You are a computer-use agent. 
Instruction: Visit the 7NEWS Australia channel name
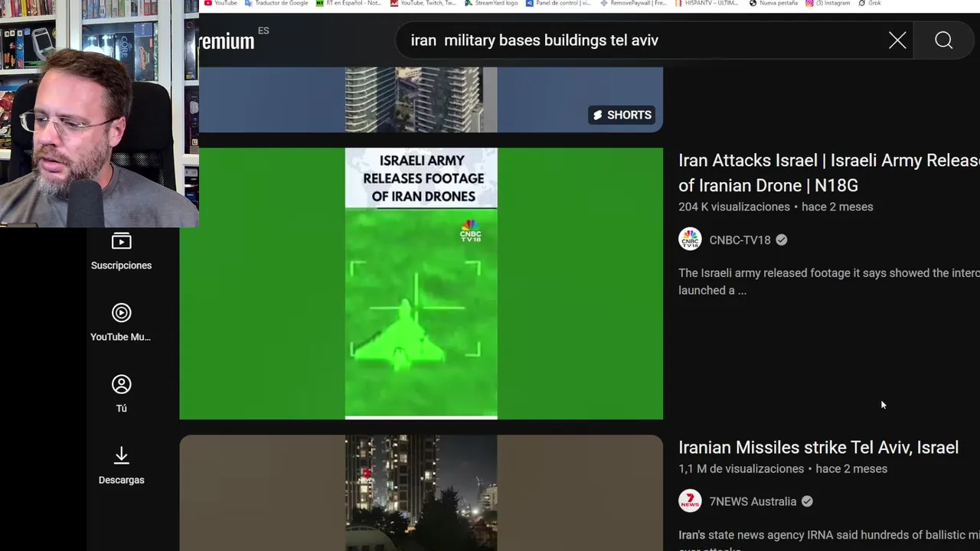pos(753,501)
